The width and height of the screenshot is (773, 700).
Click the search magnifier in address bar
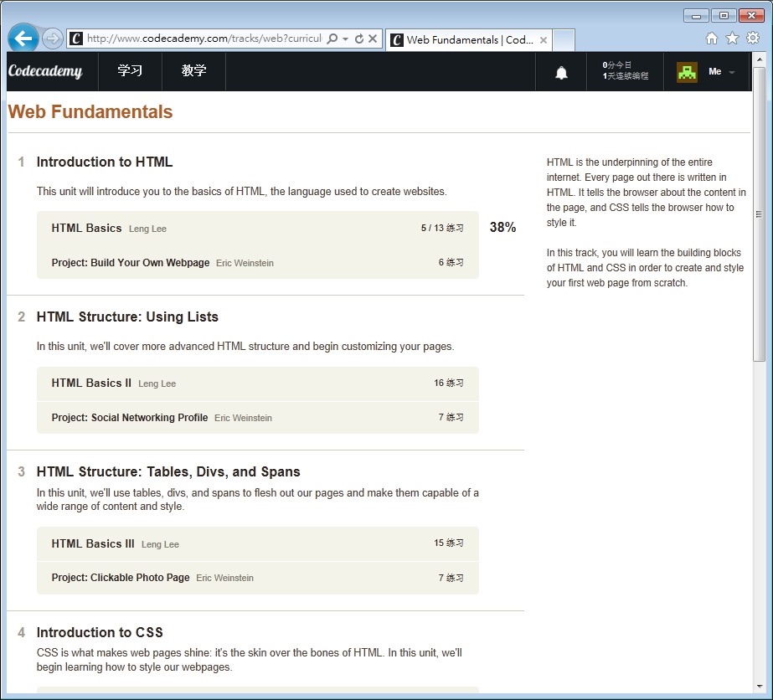coord(332,39)
